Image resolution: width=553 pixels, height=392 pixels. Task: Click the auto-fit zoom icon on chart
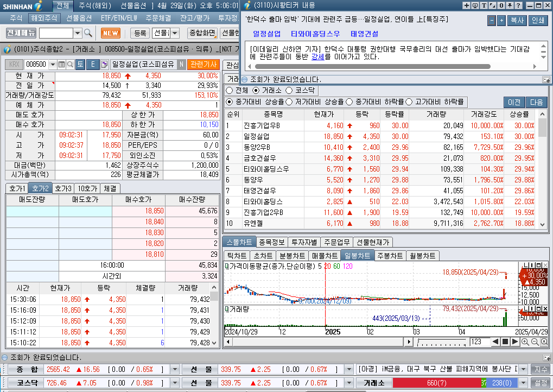[x=544, y=342]
